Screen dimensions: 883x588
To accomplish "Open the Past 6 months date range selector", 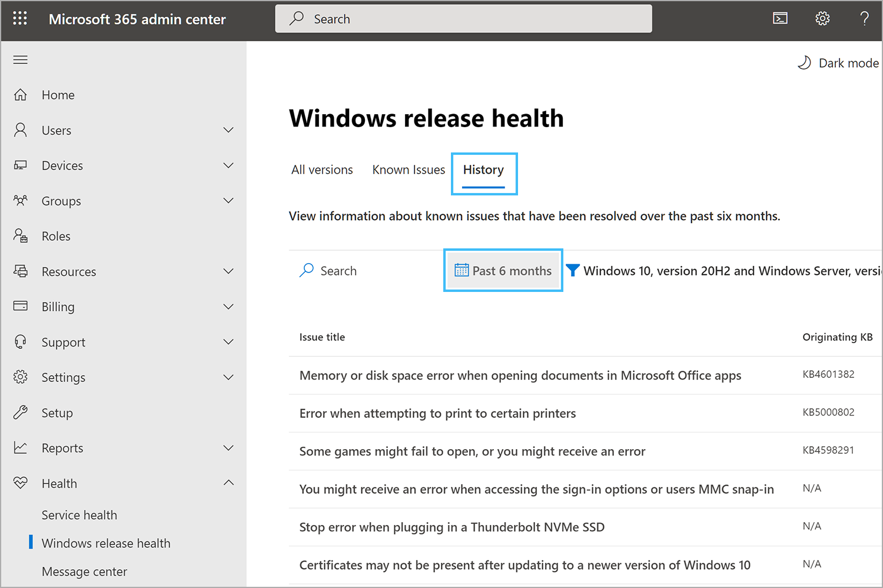I will point(503,270).
